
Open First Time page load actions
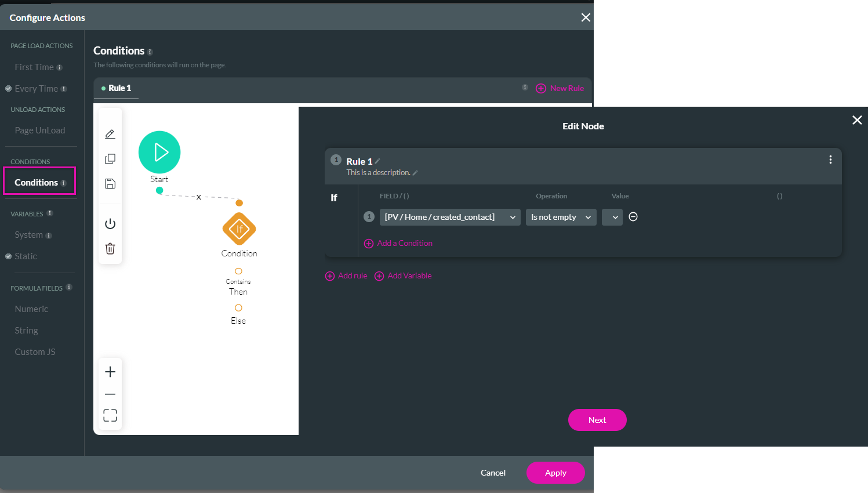click(x=34, y=67)
